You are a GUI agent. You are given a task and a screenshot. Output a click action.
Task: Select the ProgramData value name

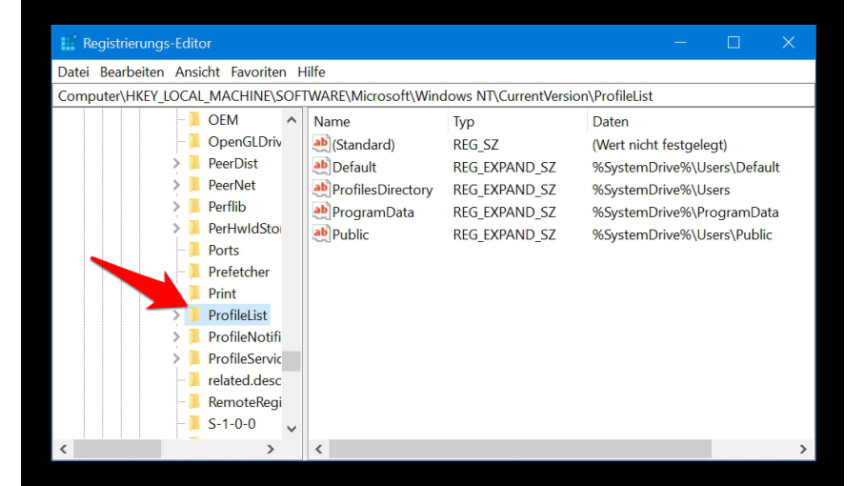pyautogui.click(x=373, y=212)
